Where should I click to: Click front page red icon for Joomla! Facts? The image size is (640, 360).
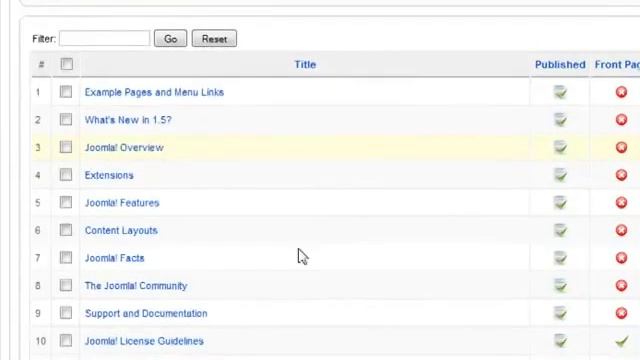(621, 258)
